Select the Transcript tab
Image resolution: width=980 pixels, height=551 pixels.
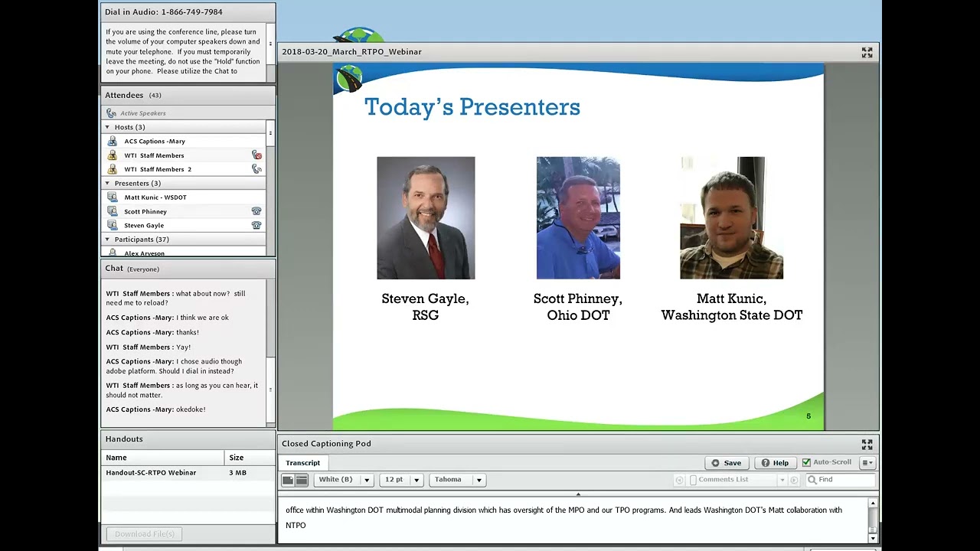(x=303, y=463)
